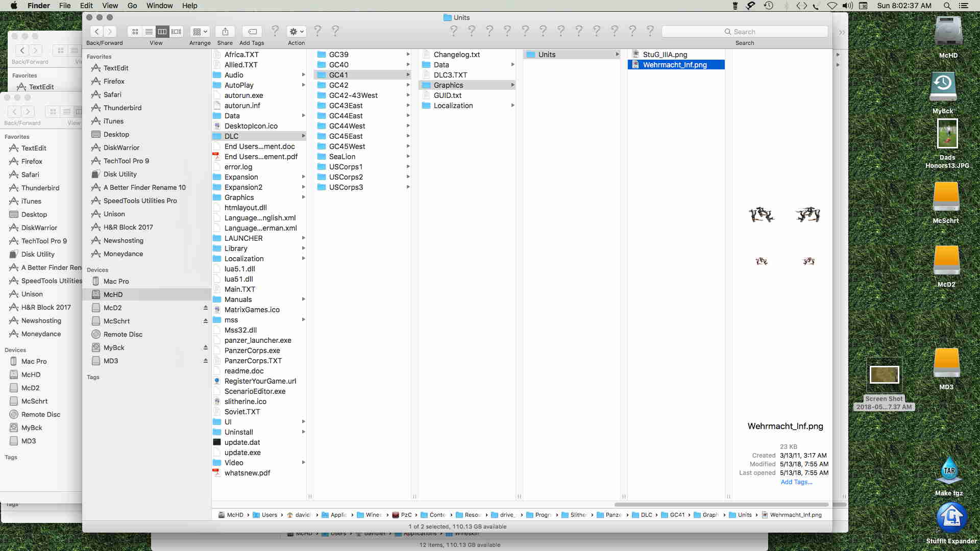Open TextEdit in Favorites sidebar
The image size is (980, 551).
point(116,68)
